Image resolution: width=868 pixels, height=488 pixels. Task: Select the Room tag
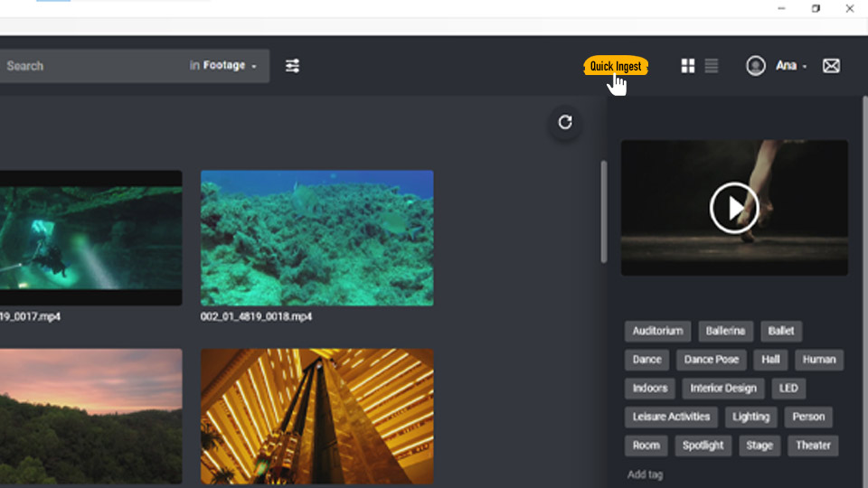click(646, 446)
